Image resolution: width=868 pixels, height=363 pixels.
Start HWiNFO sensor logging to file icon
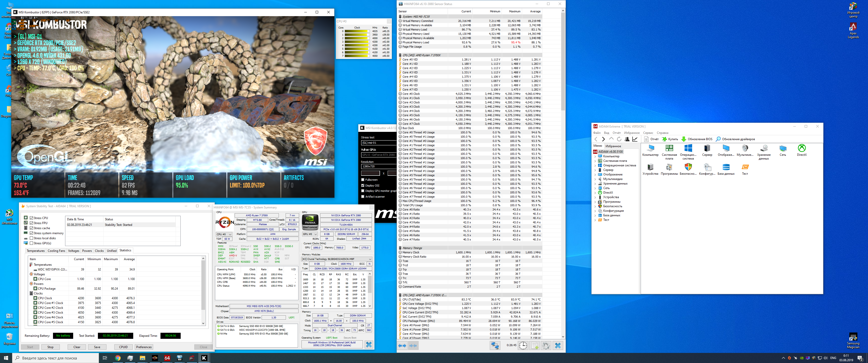[535, 345]
